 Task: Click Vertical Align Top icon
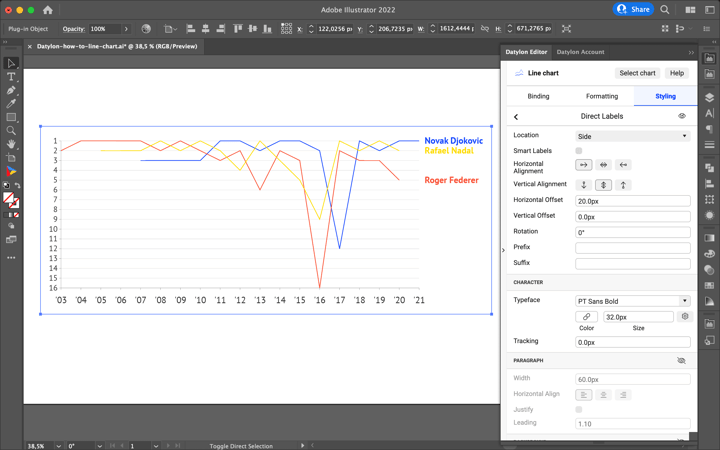coord(237,28)
